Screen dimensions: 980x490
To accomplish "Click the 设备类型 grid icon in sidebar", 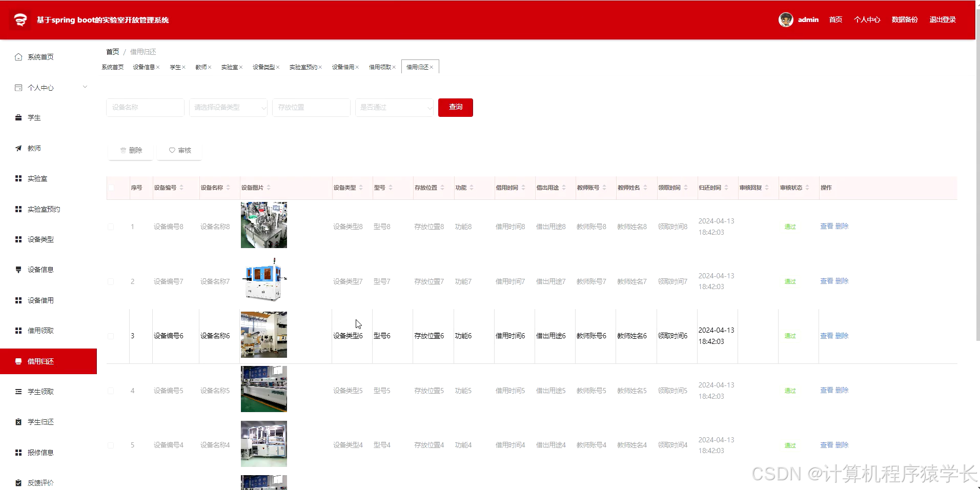I will (18, 239).
